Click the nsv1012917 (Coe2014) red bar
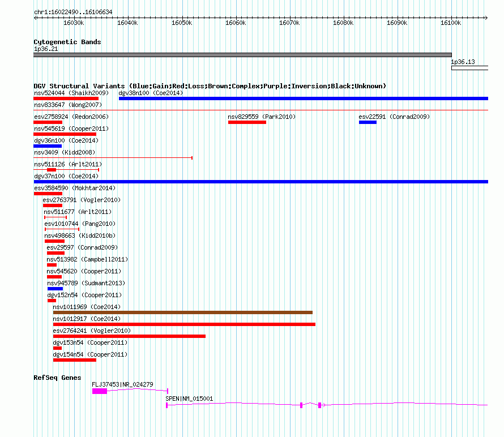The width and height of the screenshot is (504, 437). coord(184,324)
